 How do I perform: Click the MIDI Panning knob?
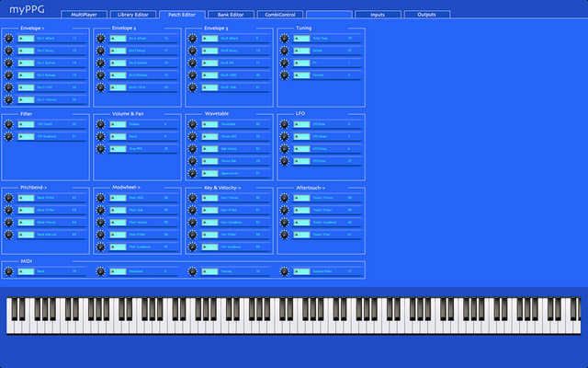tap(192, 271)
